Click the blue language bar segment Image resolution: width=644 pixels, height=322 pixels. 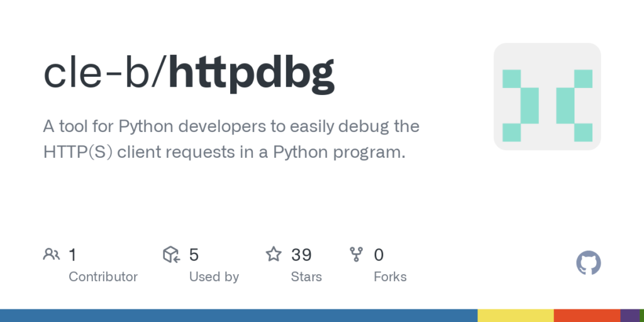[239, 316]
